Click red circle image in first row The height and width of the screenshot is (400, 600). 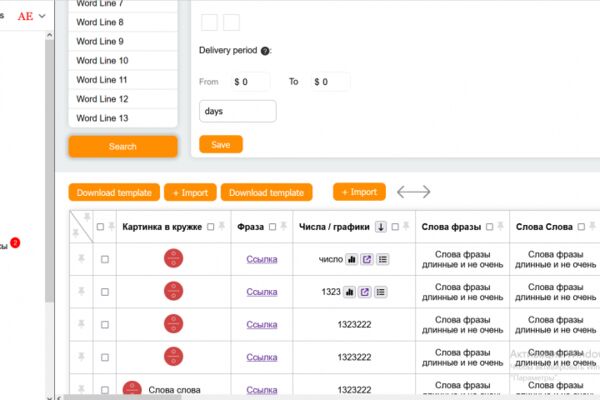(173, 258)
